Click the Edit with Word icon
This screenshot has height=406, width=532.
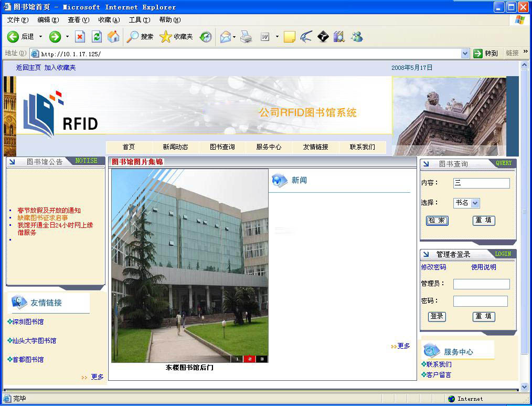tap(265, 37)
